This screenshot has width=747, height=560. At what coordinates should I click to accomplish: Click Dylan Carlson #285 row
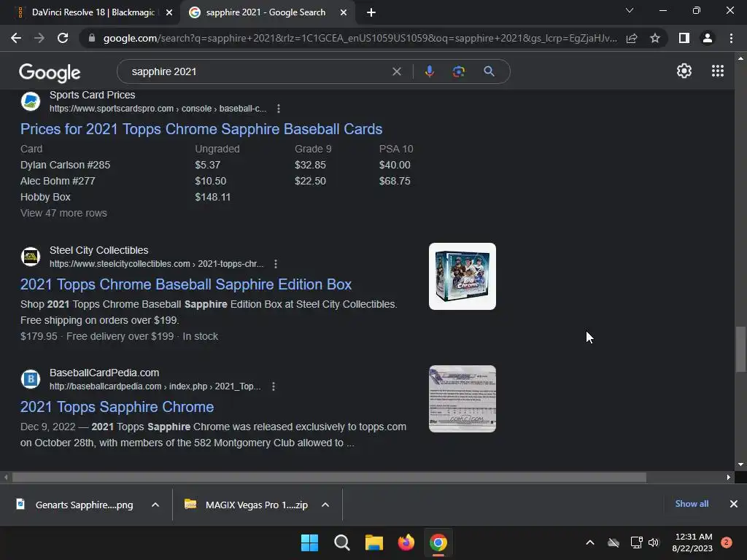click(215, 165)
